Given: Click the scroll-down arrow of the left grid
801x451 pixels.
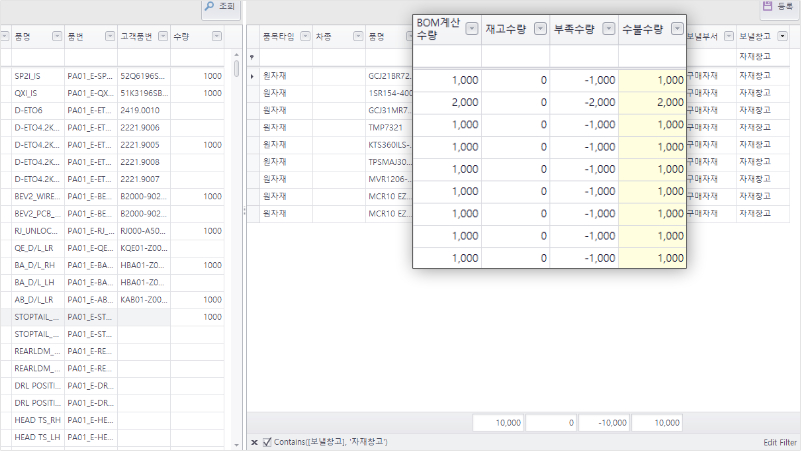Looking at the screenshot, I should tap(236, 445).
